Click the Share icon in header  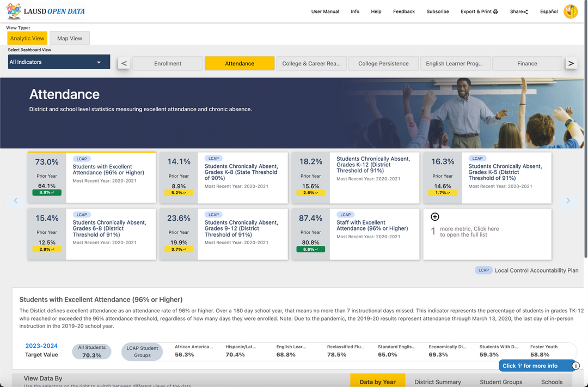point(525,11)
